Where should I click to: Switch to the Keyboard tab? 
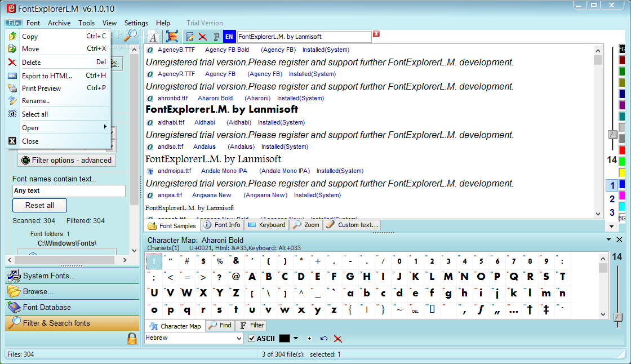(x=266, y=225)
